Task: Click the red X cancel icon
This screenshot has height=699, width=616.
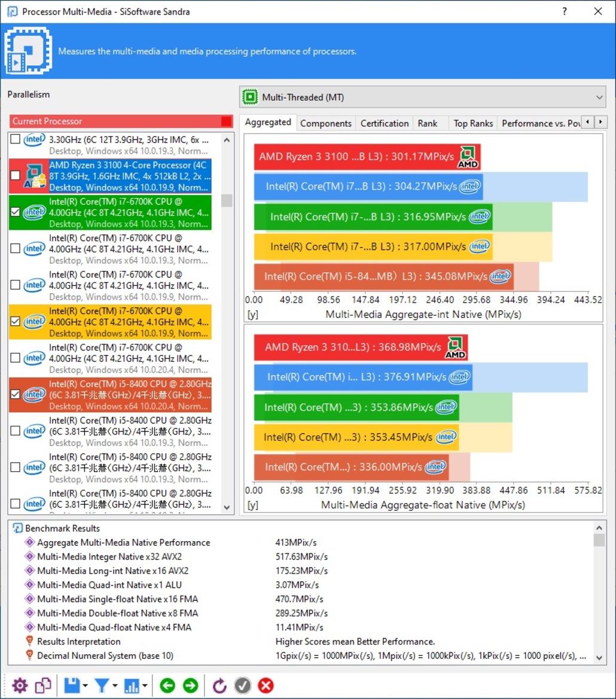Action: [x=266, y=686]
